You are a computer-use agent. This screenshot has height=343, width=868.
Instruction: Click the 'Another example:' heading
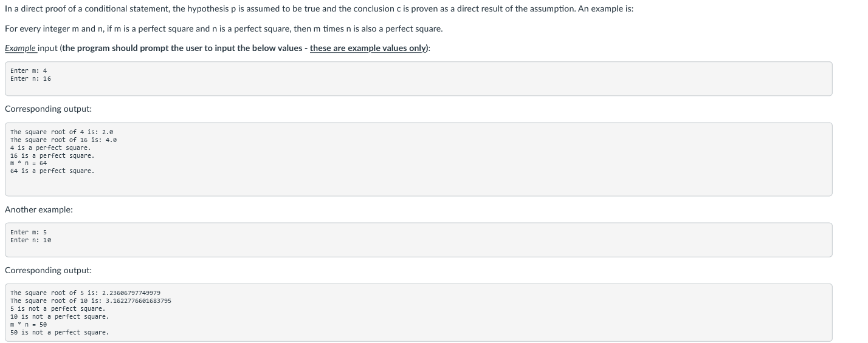[39, 209]
